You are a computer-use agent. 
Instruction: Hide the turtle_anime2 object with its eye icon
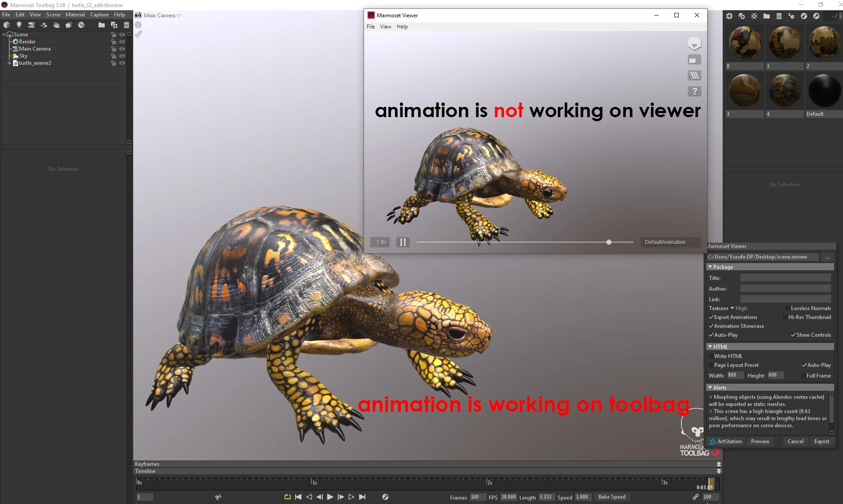point(122,63)
